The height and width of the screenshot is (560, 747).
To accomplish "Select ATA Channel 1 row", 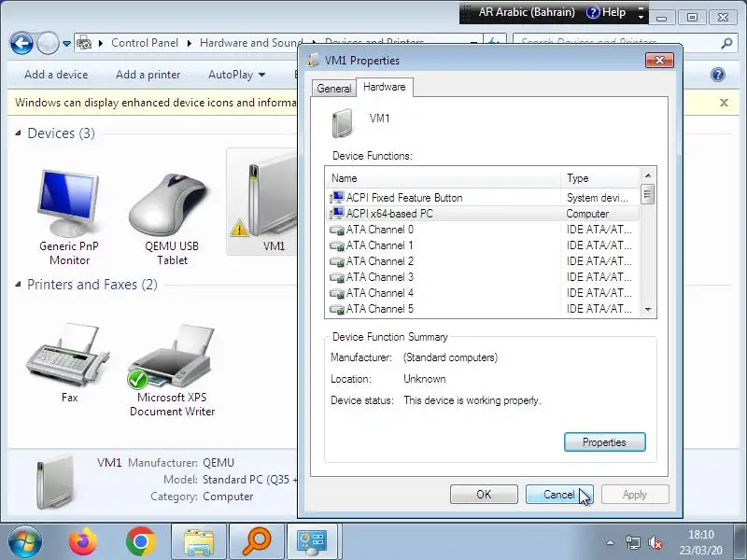I will [x=483, y=245].
